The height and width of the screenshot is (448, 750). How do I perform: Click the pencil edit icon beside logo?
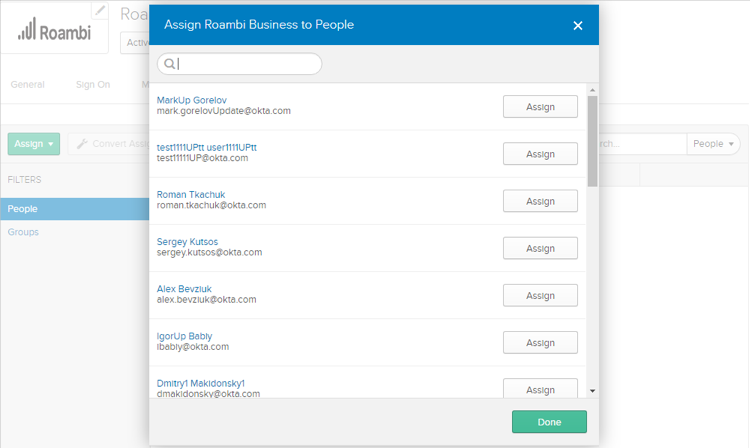[x=100, y=11]
